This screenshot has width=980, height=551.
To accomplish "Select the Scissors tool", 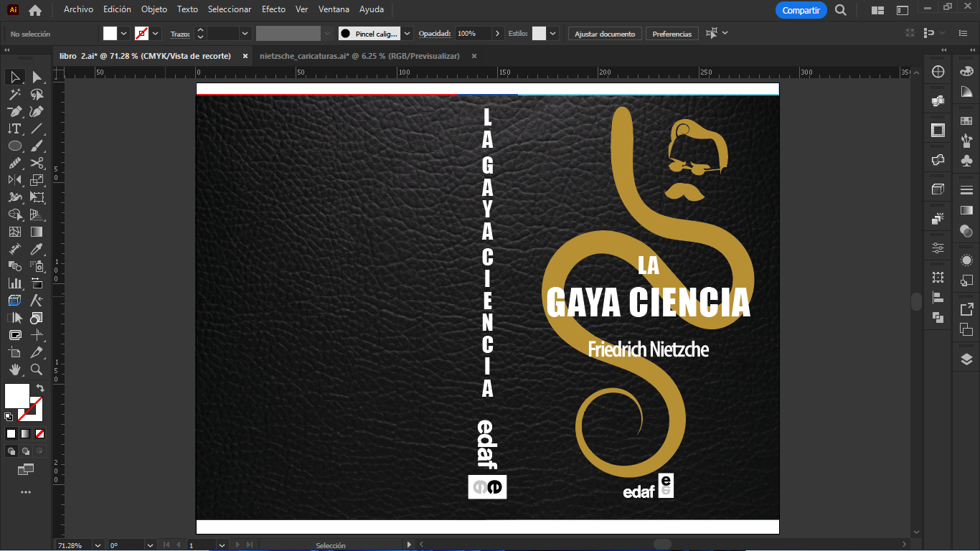I will coord(37,163).
